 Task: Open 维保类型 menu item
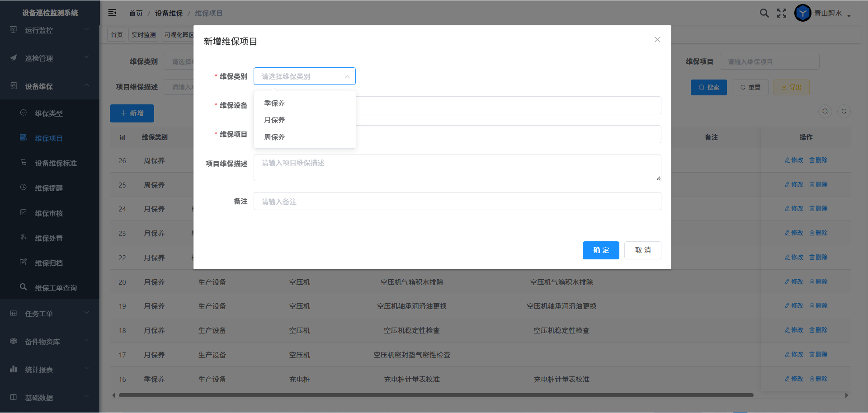pyautogui.click(x=49, y=113)
